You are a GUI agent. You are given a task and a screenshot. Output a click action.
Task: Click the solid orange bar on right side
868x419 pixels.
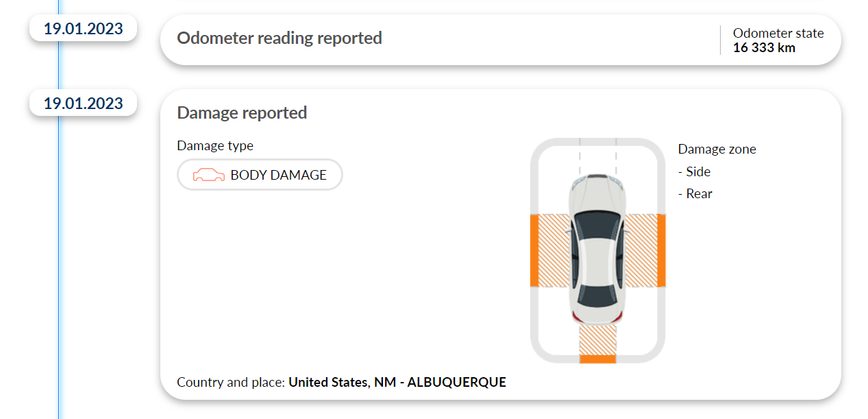click(662, 250)
